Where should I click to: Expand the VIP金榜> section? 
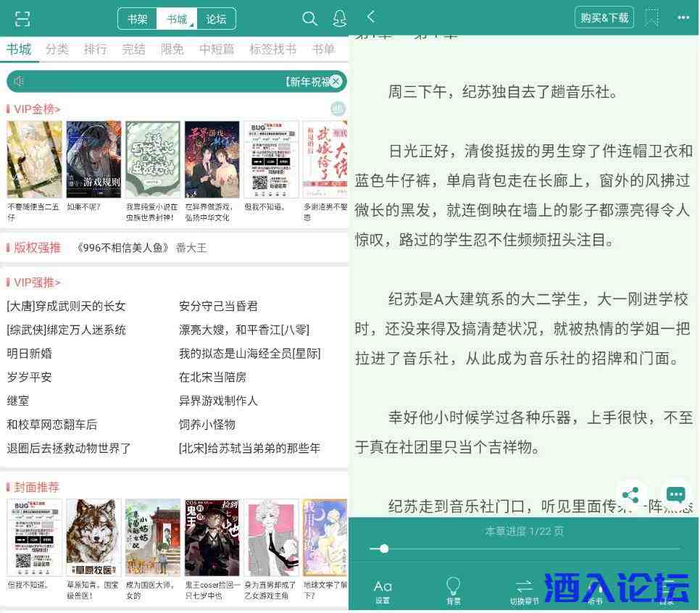click(37, 109)
